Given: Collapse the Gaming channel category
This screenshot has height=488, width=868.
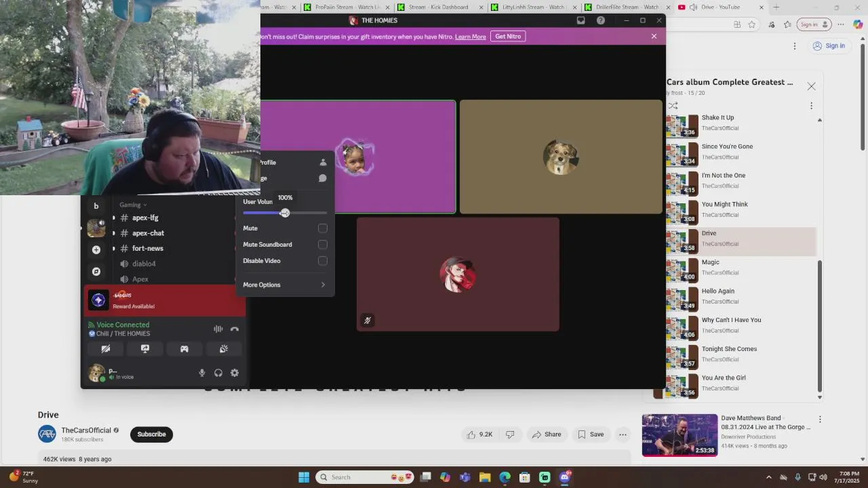Looking at the screenshot, I should [133, 205].
